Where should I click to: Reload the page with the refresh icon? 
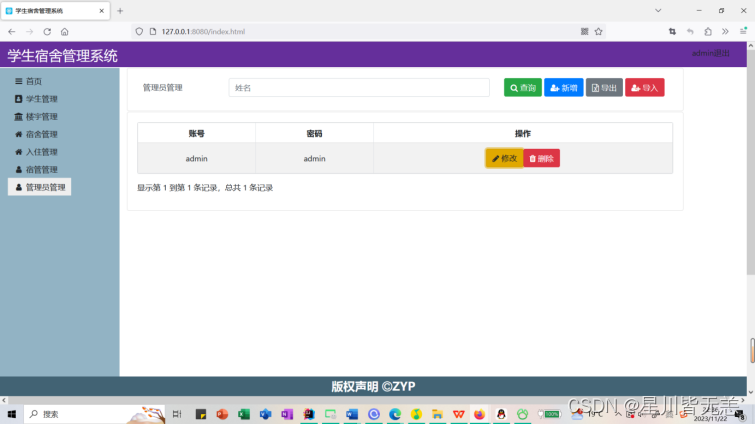coord(47,32)
